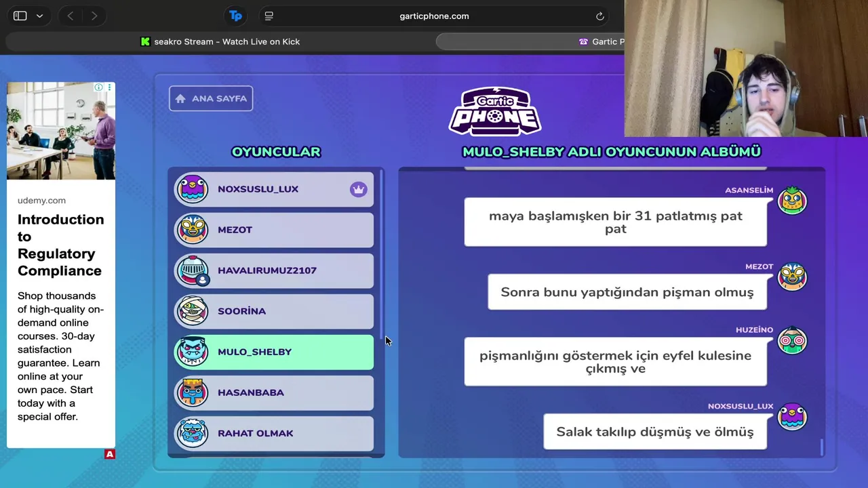Switch to the seakro Stream Kick tab
Image resolution: width=868 pixels, height=488 pixels.
[x=220, y=41]
